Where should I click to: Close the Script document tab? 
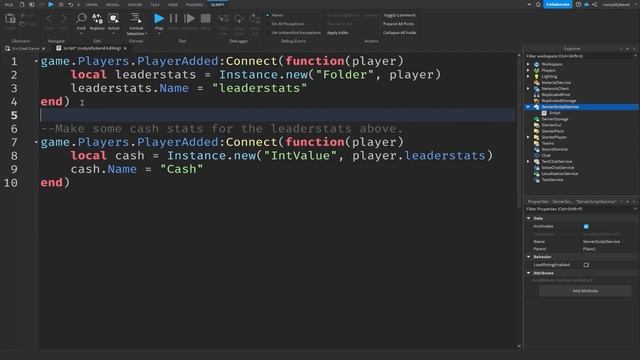(x=125, y=48)
